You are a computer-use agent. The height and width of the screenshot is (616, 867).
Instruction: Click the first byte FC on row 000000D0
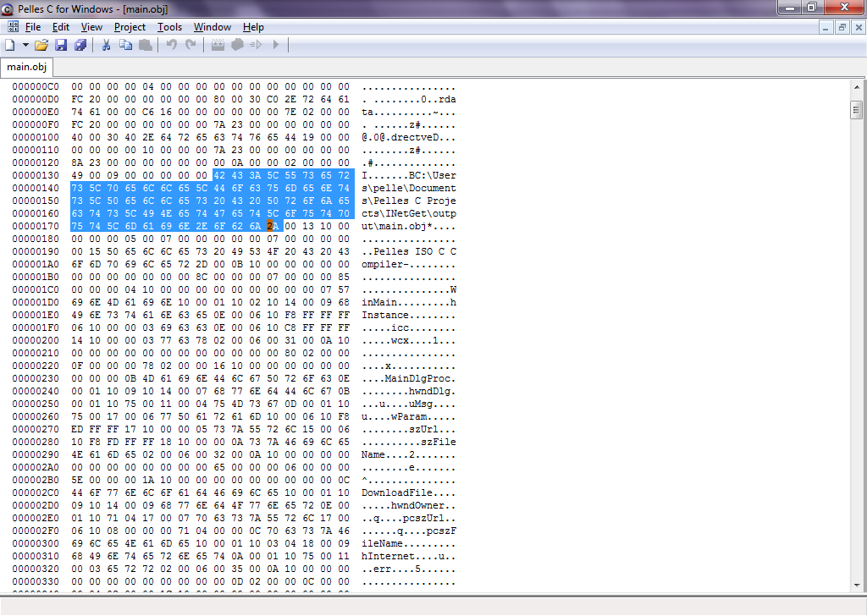(77, 100)
